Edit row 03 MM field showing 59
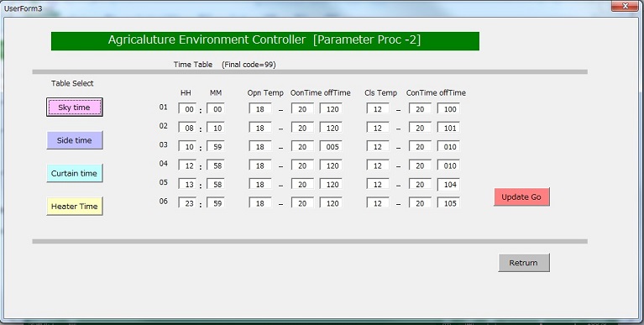 (x=216, y=147)
